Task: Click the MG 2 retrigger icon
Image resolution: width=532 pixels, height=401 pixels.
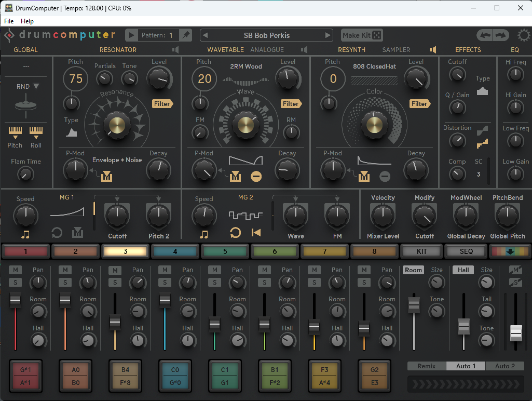Action: 256,233
